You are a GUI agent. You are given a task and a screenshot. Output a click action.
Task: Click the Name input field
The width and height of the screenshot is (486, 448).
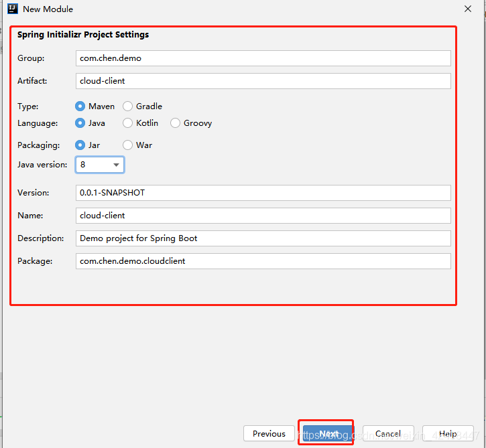pos(263,216)
